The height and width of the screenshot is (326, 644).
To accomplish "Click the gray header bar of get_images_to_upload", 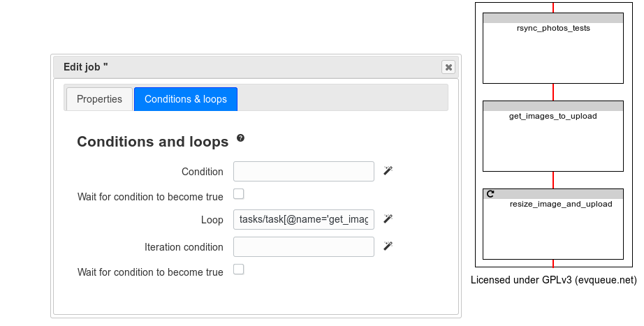I will pyautogui.click(x=553, y=106).
